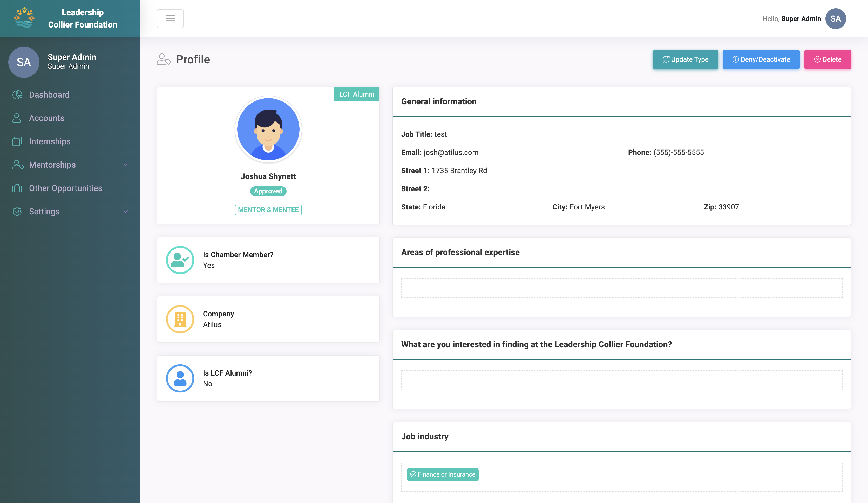The height and width of the screenshot is (503, 868).
Task: Click the Settings gear icon
Action: 17,212
